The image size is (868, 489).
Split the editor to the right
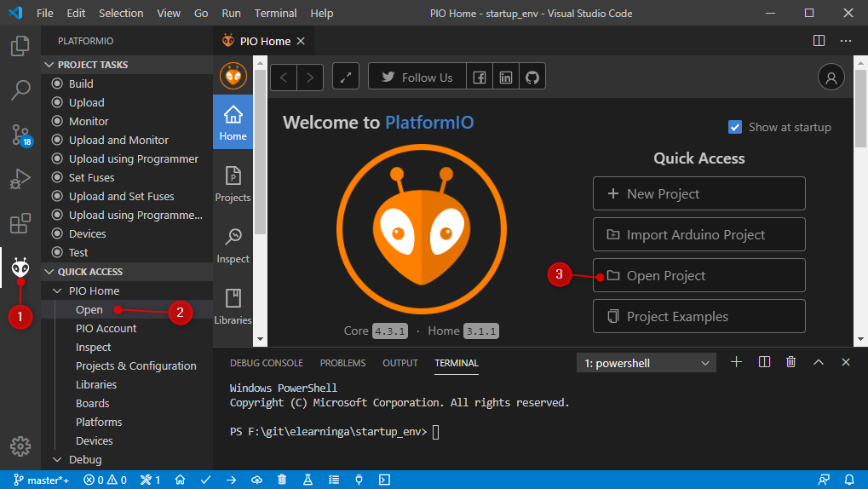(x=819, y=41)
